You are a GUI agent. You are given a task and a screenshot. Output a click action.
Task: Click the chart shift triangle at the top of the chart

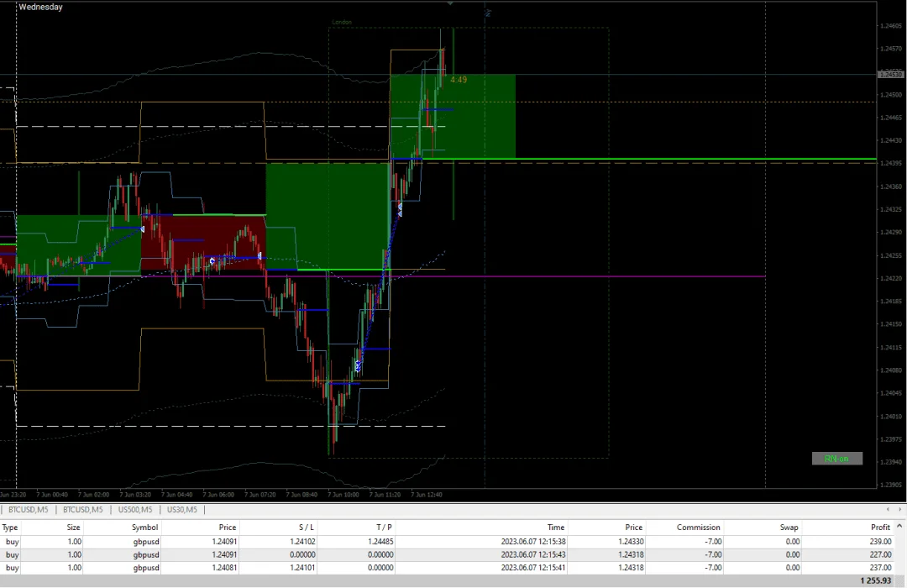point(450,3)
